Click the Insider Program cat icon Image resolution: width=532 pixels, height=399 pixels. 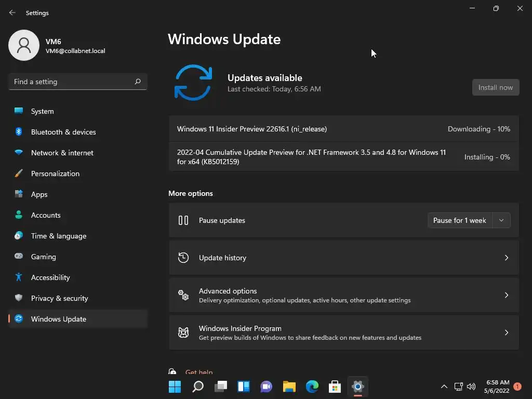(x=183, y=332)
